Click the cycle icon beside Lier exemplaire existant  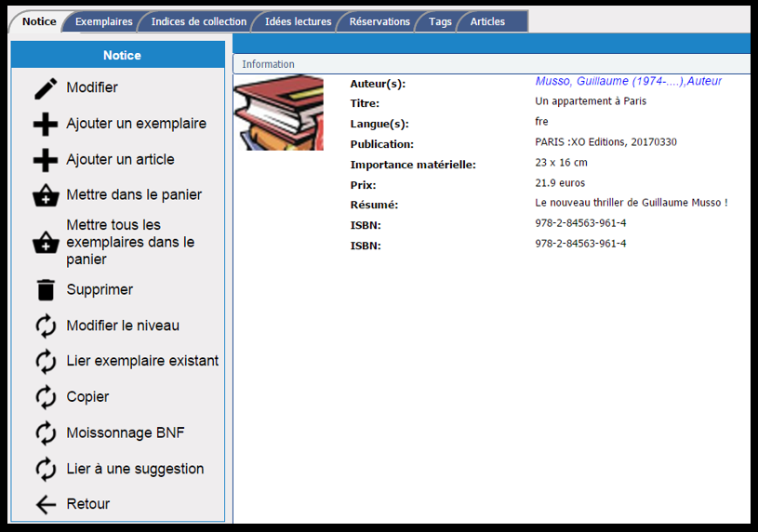pyautogui.click(x=46, y=361)
